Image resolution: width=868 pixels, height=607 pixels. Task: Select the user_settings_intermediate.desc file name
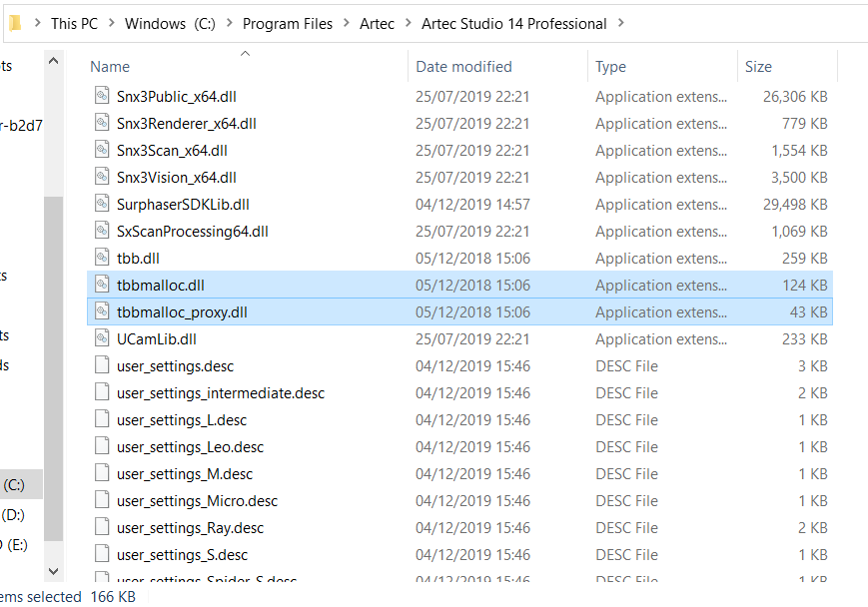(x=221, y=393)
